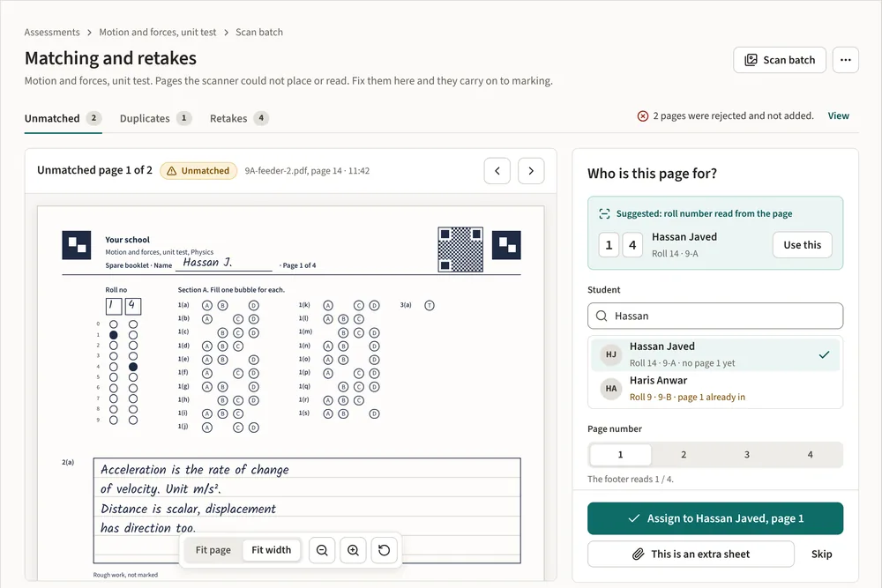Switch to the Retakes tab
Screen dimensions: 882x588
239,118
